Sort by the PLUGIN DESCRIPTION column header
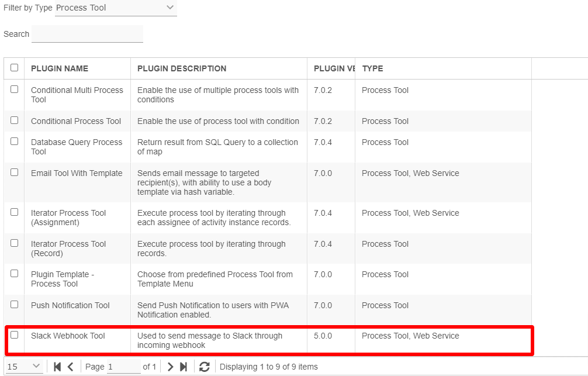This screenshot has height=376, width=588. 182,68
